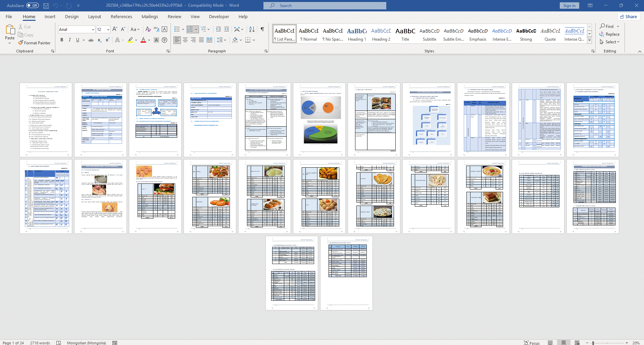
Task: Click the Increase Indent icon
Action: (227, 30)
